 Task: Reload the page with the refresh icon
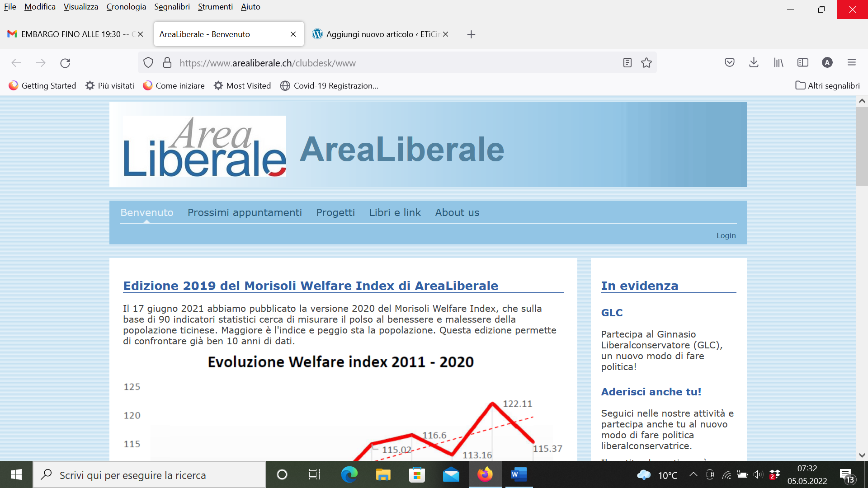(65, 63)
